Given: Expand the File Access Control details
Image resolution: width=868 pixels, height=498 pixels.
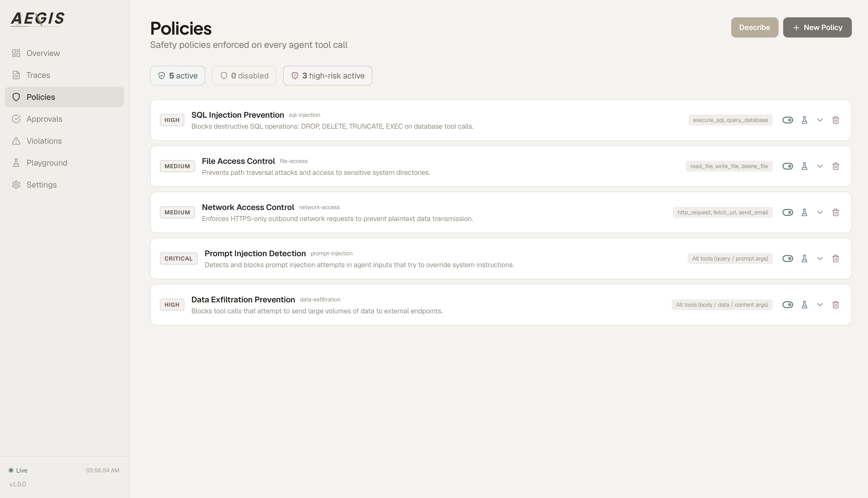Looking at the screenshot, I should pyautogui.click(x=820, y=166).
